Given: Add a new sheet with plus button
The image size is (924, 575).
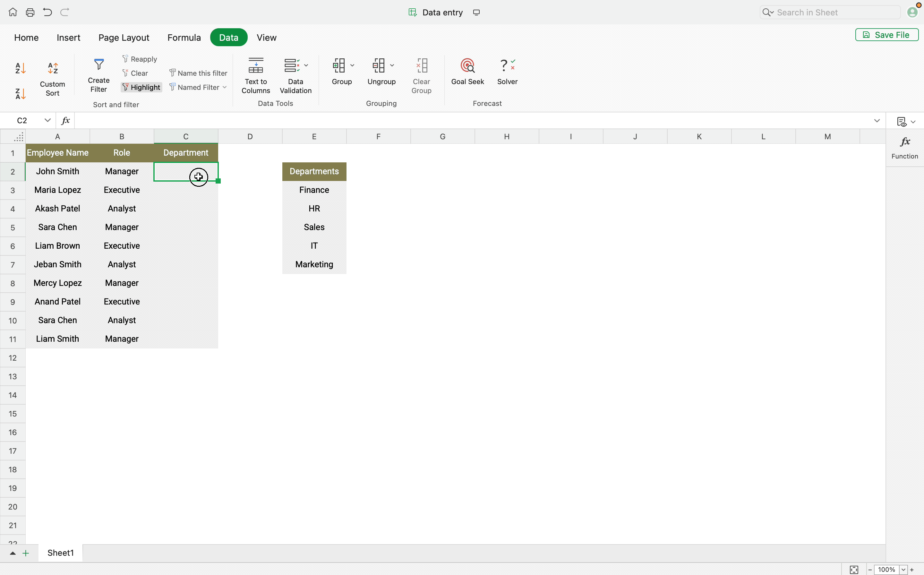Looking at the screenshot, I should coord(26,553).
